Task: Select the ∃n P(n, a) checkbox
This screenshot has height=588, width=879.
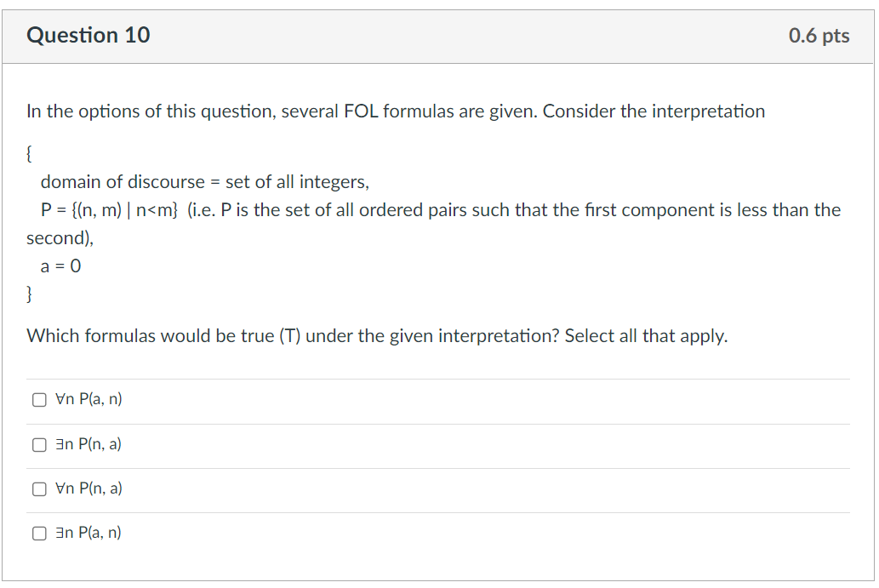Action: [x=39, y=443]
